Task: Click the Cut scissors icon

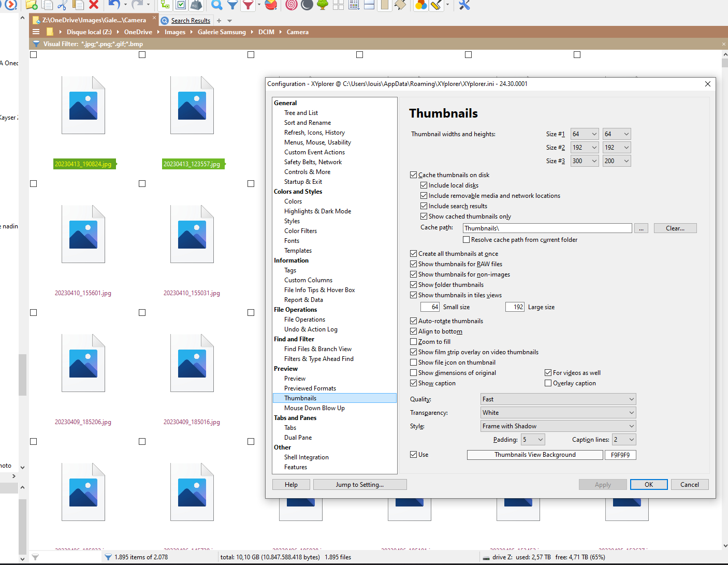Action: 62,5
